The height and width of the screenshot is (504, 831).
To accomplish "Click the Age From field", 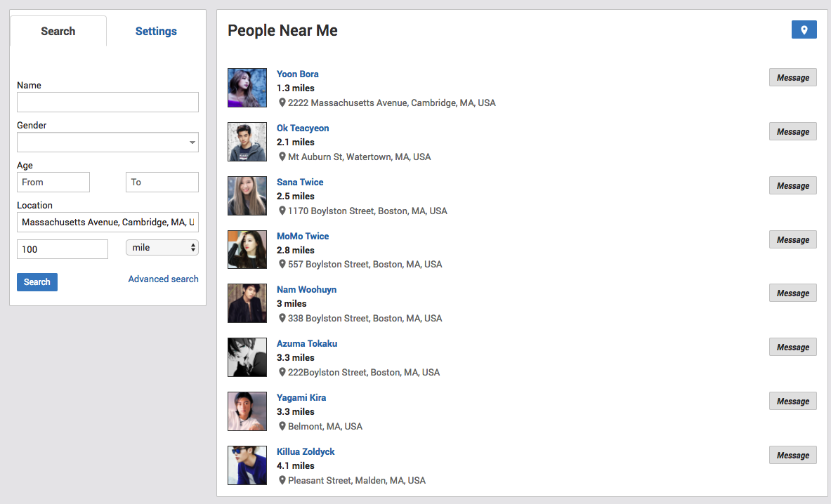I will click(x=53, y=182).
